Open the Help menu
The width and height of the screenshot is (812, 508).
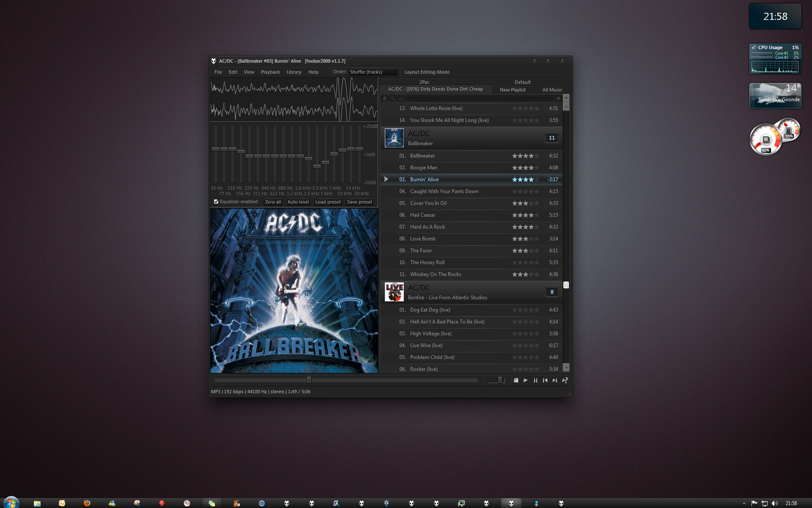[313, 72]
